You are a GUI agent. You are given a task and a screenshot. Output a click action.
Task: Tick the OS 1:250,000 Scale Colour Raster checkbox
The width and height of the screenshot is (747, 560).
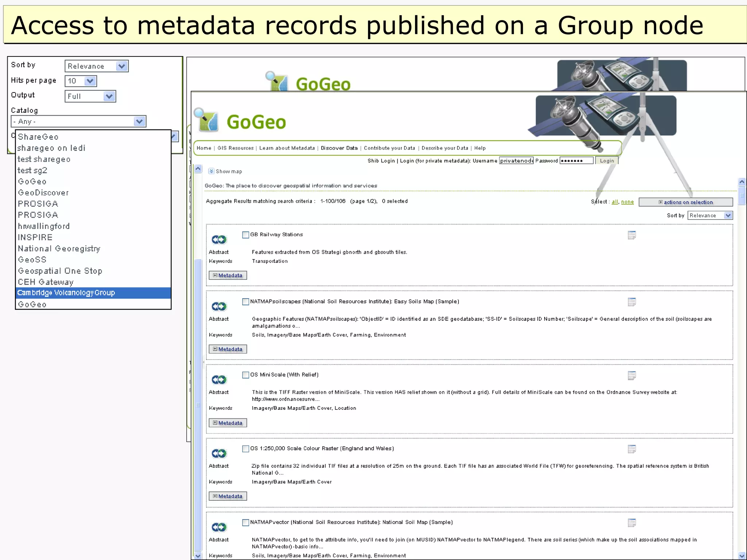click(245, 448)
